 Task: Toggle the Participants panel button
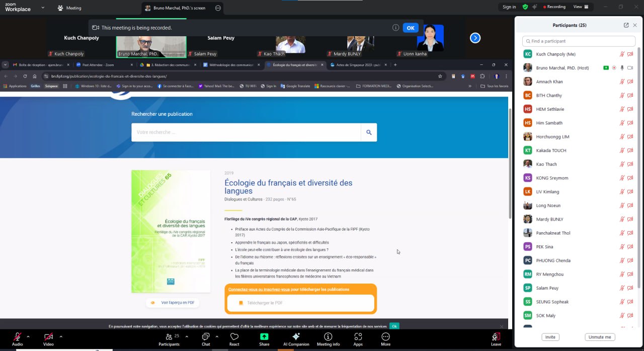point(169,337)
